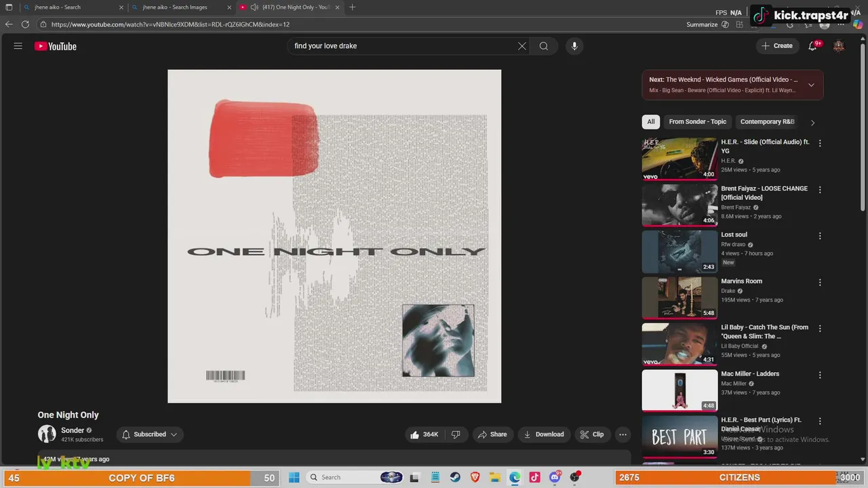Open Brave browser from taskbar
Screen dimensions: 868x488
point(475,477)
